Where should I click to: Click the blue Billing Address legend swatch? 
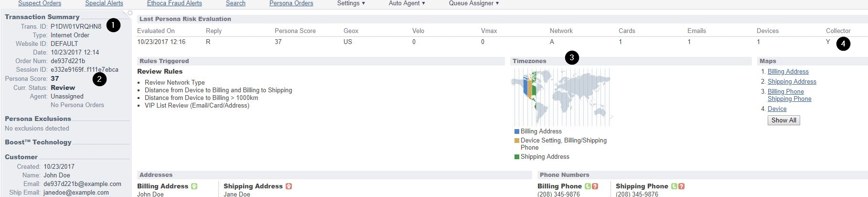click(517, 131)
